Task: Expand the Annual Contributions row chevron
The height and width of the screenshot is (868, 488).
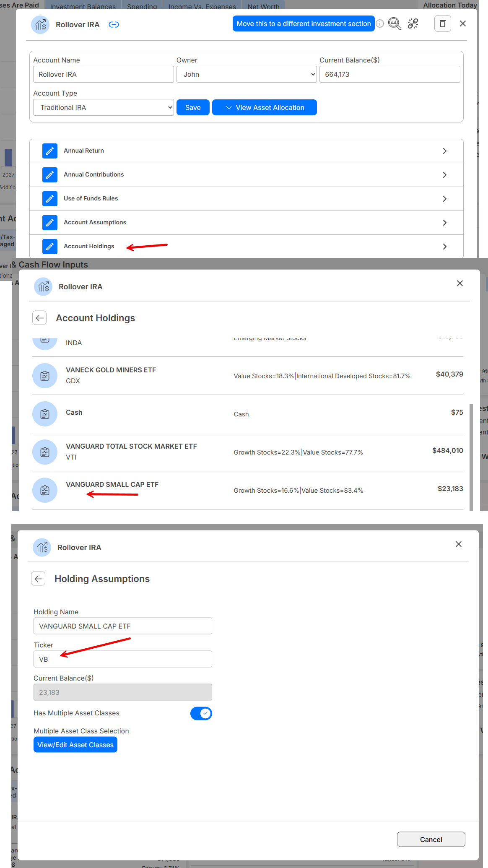Action: 445,175
